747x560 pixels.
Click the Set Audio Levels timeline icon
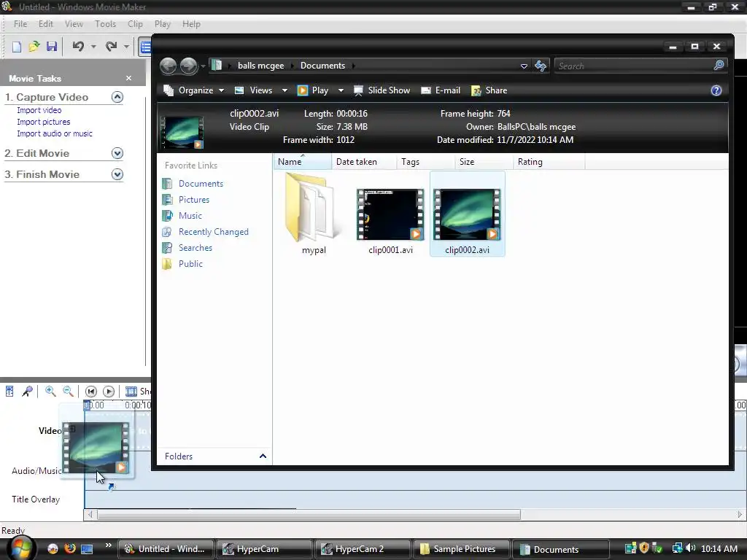(9, 392)
